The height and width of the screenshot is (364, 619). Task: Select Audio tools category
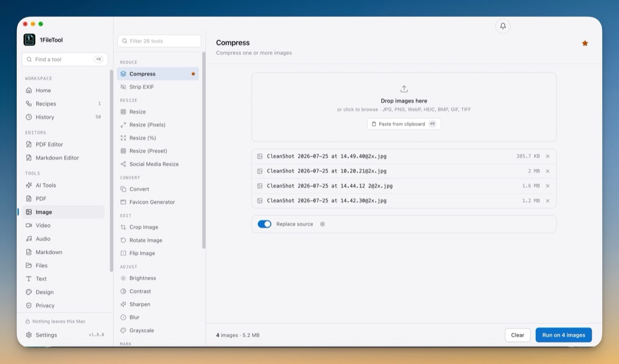[63, 239]
